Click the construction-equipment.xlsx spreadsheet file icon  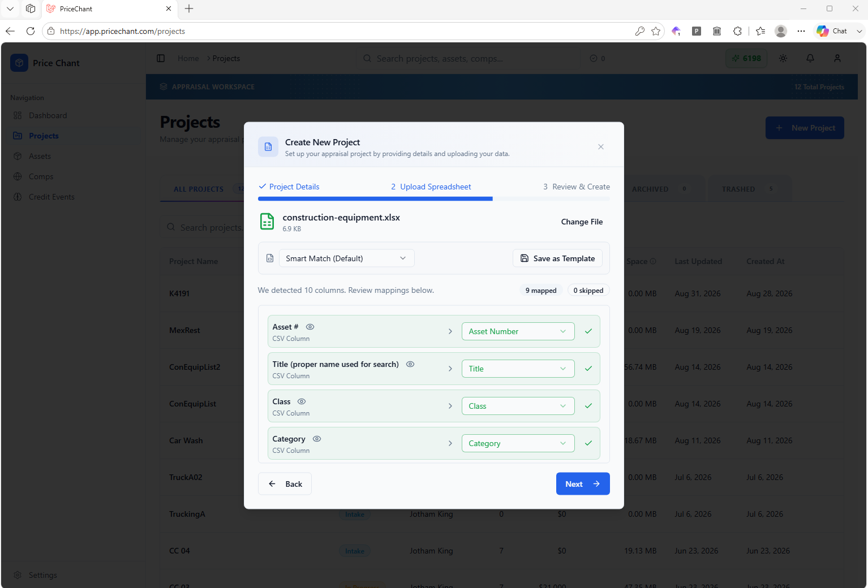coord(267,222)
